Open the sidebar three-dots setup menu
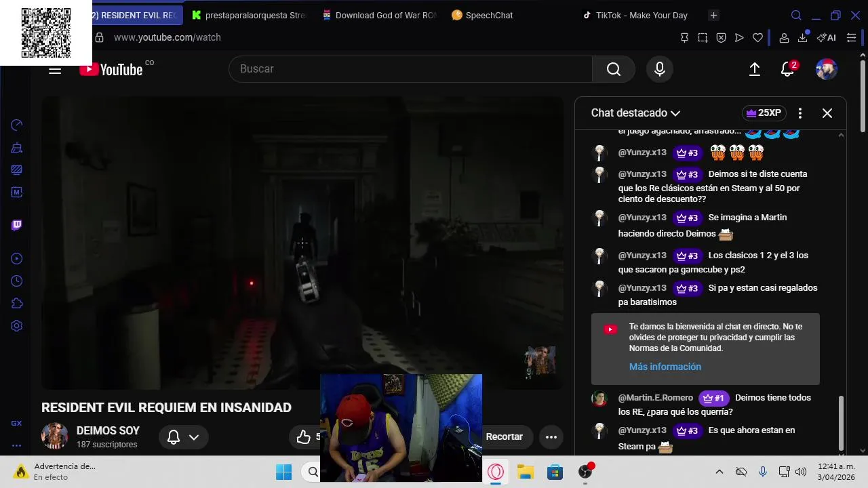Image resolution: width=868 pixels, height=488 pixels. (16, 445)
